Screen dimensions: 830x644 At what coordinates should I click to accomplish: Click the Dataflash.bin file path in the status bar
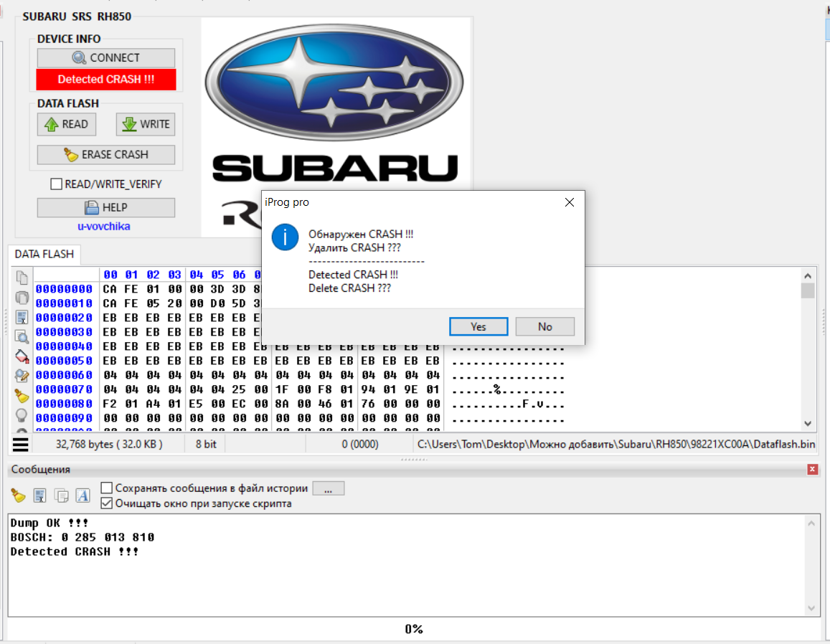click(x=616, y=445)
